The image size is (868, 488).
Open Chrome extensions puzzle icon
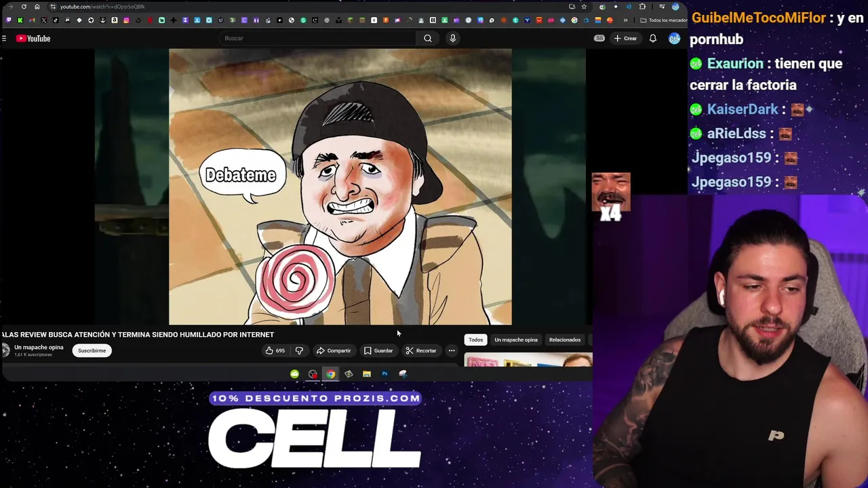(x=642, y=7)
